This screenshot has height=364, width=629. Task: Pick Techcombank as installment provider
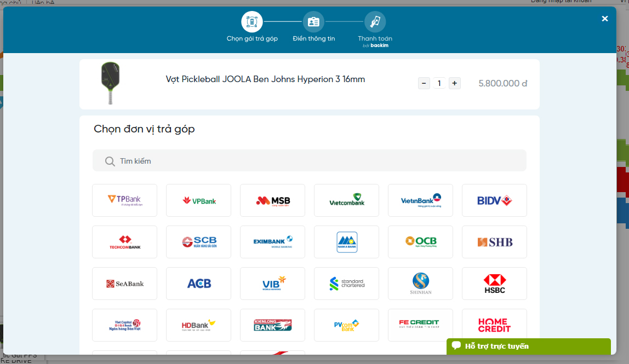tap(124, 242)
